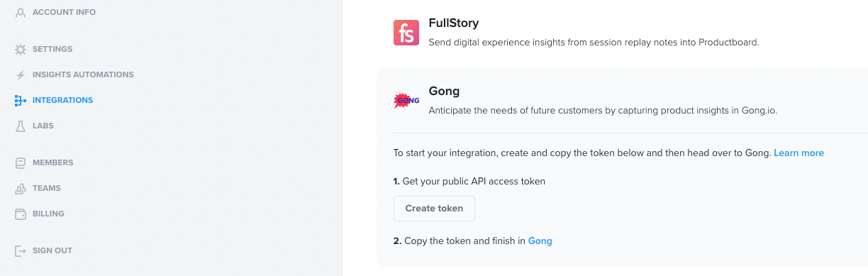Click the FullStory logo icon
This screenshot has height=276, width=868.
pyautogui.click(x=406, y=33)
